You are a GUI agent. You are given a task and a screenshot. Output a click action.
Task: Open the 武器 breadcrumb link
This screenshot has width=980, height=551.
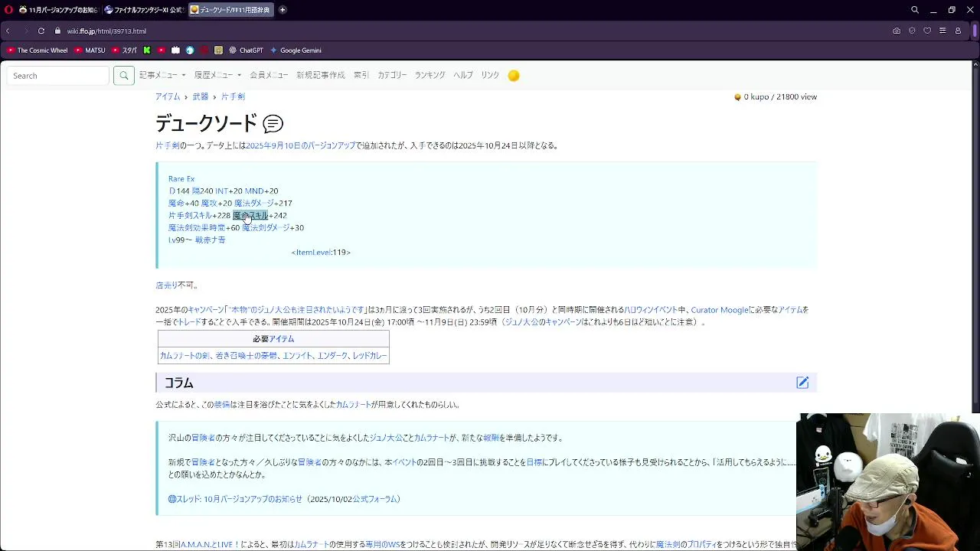click(201, 96)
